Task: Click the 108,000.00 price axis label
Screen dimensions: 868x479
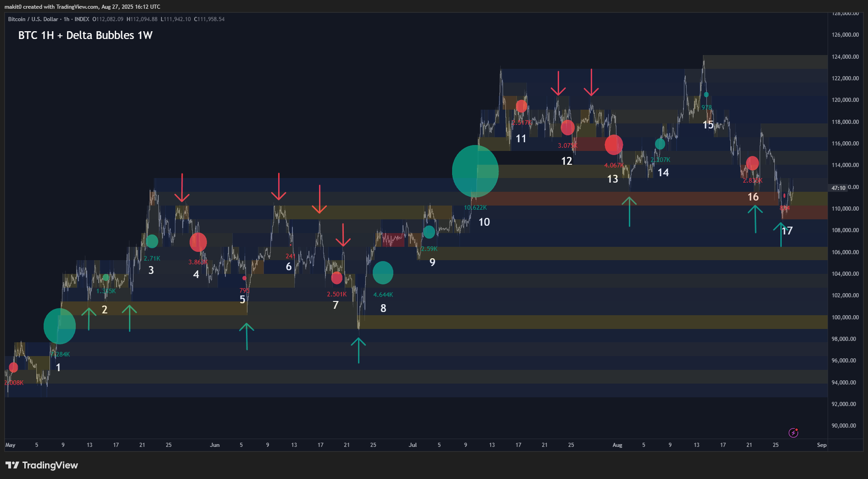Action: click(845, 230)
